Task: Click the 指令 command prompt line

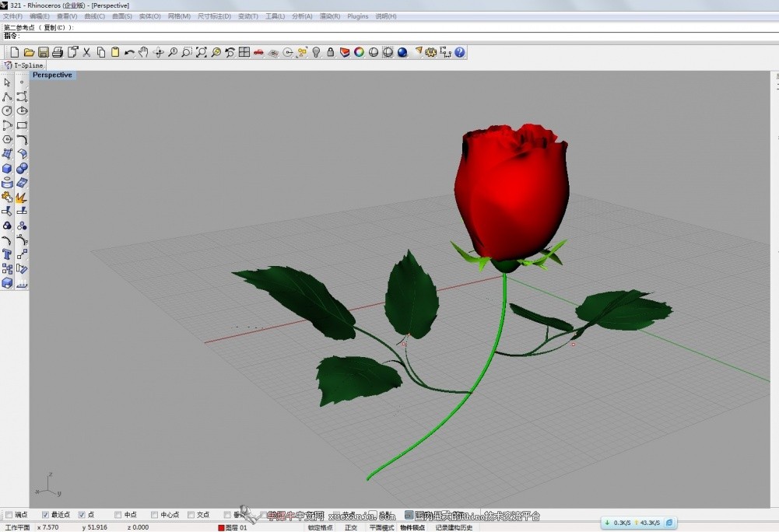Action: click(x=389, y=37)
